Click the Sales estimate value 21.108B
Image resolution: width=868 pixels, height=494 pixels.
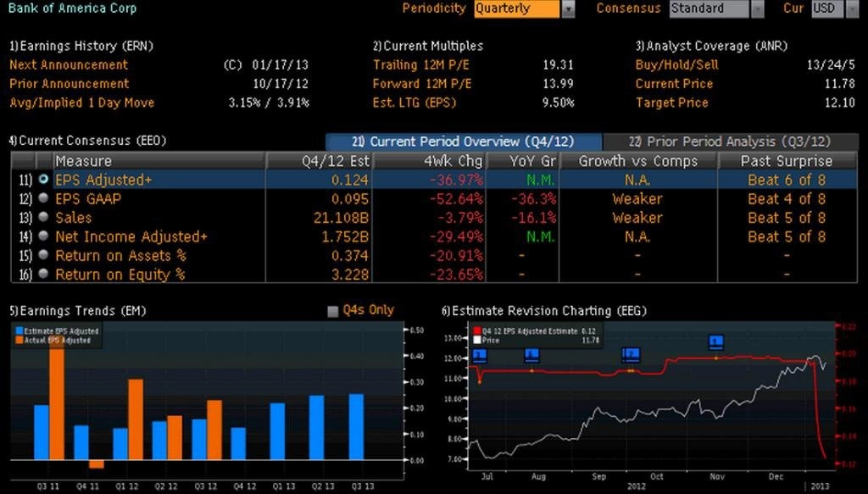coord(341,218)
